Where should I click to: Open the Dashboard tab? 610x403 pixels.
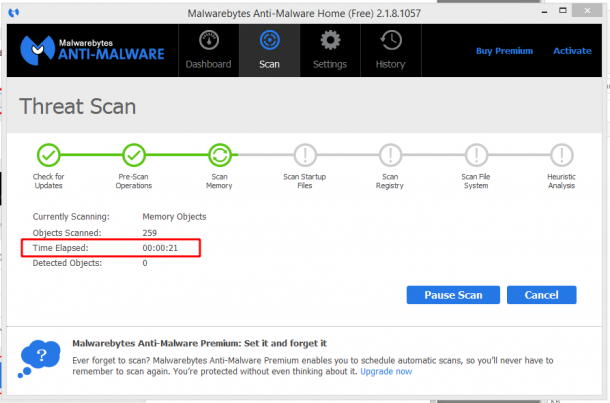[209, 50]
